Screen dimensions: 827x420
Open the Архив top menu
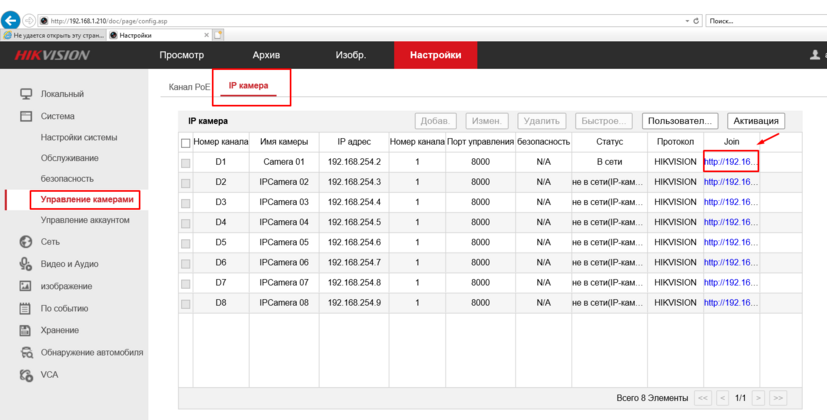tap(266, 55)
